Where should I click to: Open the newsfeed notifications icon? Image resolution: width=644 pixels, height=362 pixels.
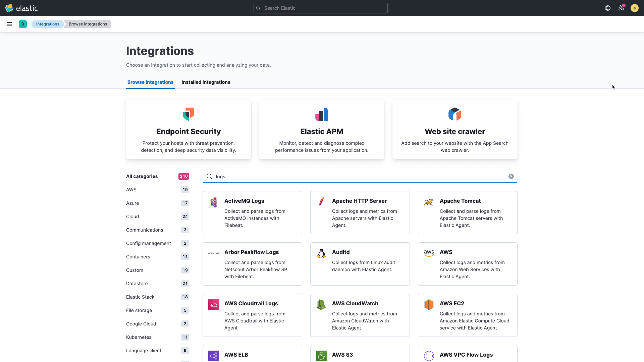(621, 8)
